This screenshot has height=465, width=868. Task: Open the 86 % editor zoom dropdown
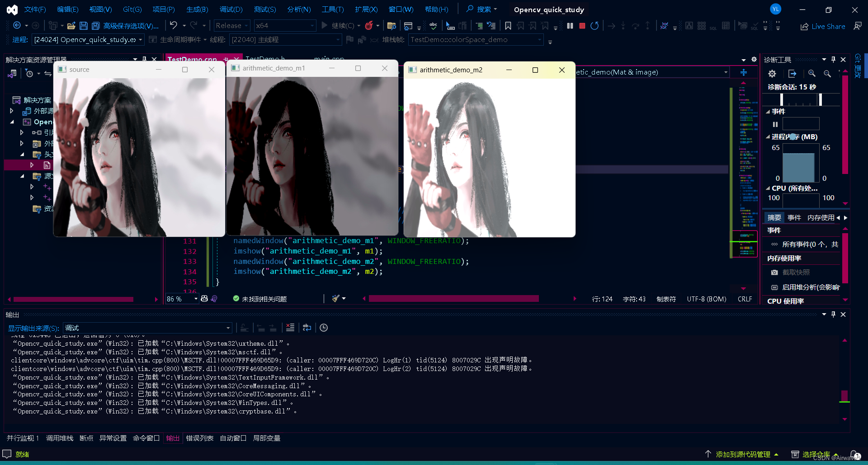click(x=182, y=299)
